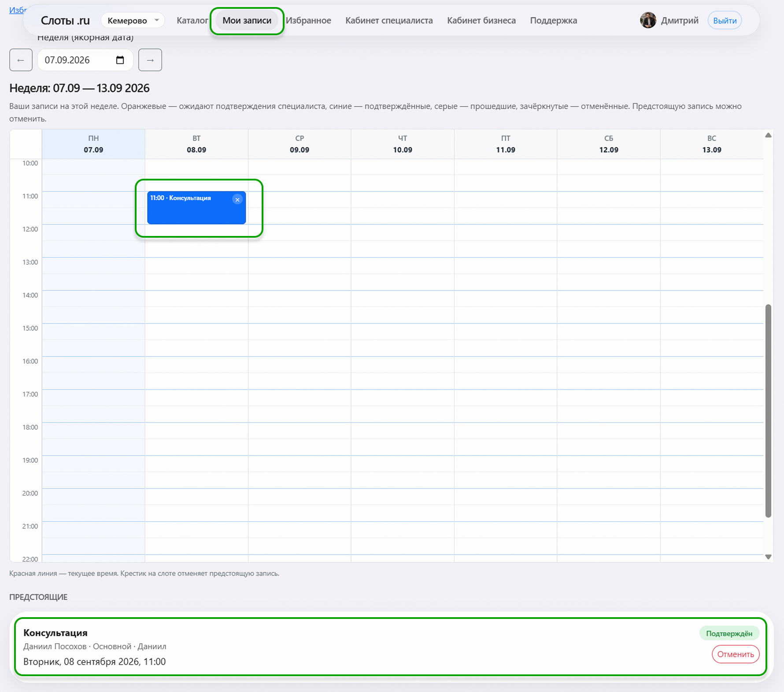Open Избранное in the navigation
This screenshot has height=692, width=784.
tap(308, 20)
